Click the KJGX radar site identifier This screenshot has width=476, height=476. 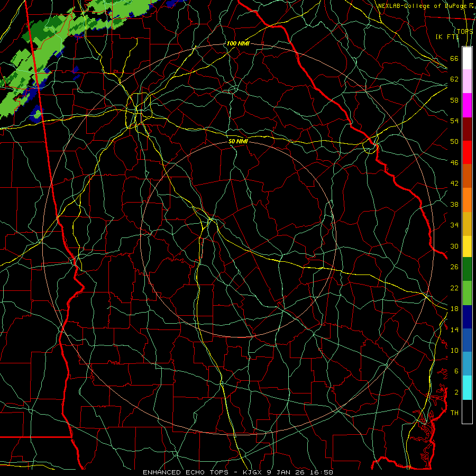(x=252, y=472)
